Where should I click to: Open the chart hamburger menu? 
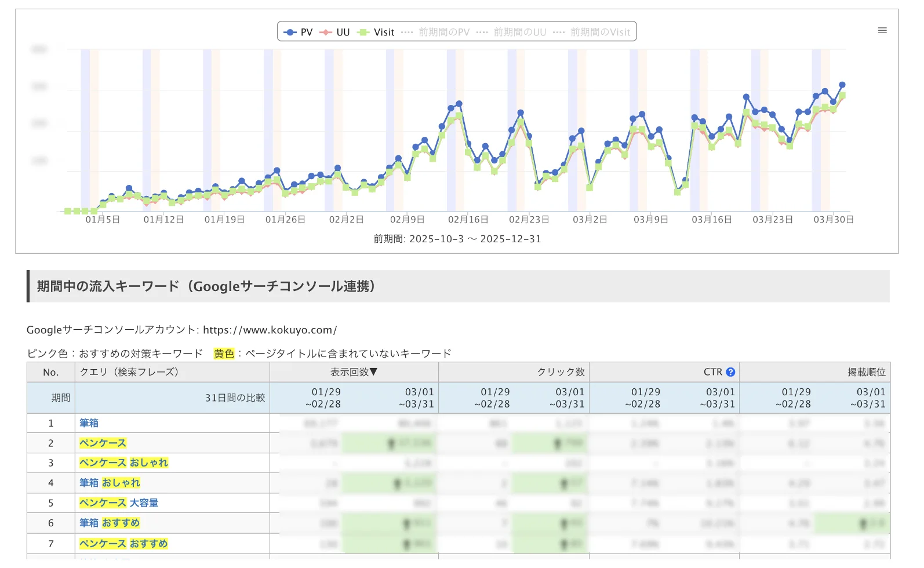[882, 31]
